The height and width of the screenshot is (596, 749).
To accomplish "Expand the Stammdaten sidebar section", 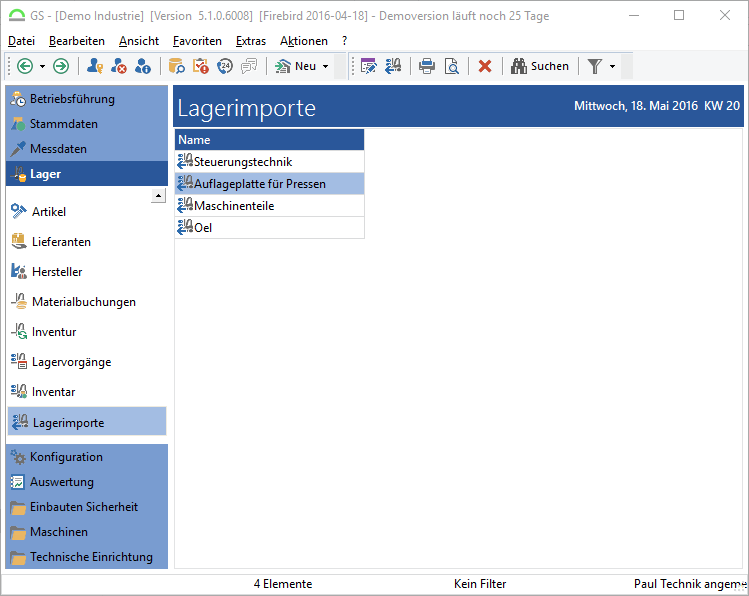I will coord(87,124).
